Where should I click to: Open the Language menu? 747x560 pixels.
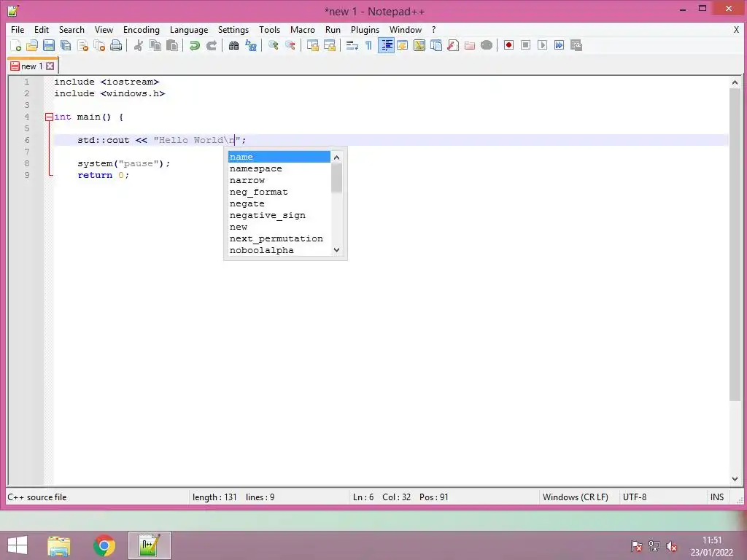189,29
